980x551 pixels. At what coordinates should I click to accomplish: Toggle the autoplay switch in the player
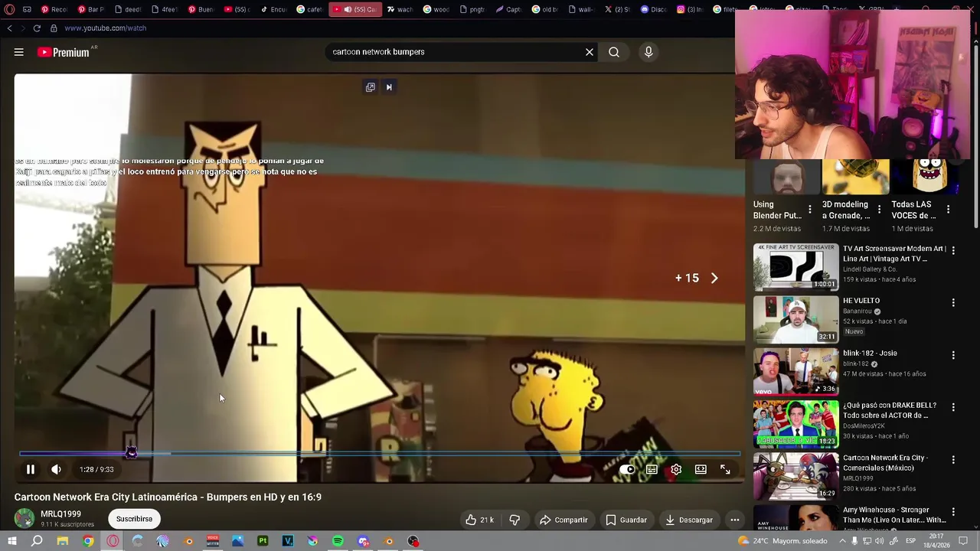pos(627,469)
